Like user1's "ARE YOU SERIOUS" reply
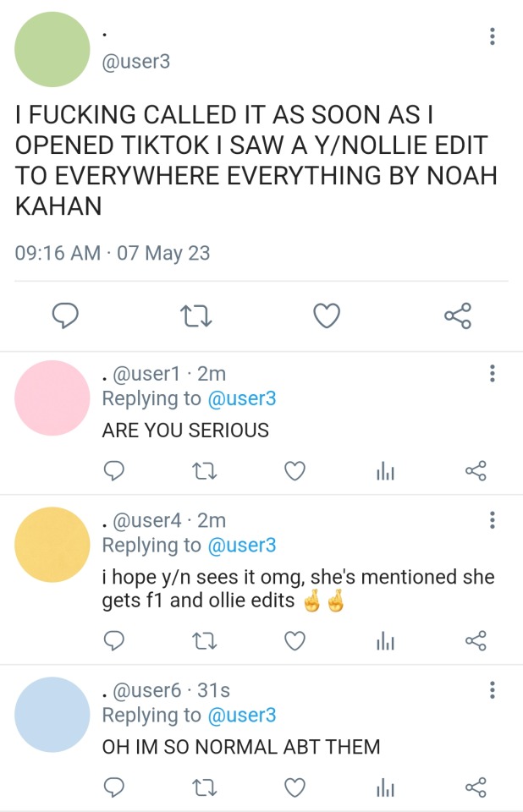This screenshot has height=812, width=523. (294, 471)
